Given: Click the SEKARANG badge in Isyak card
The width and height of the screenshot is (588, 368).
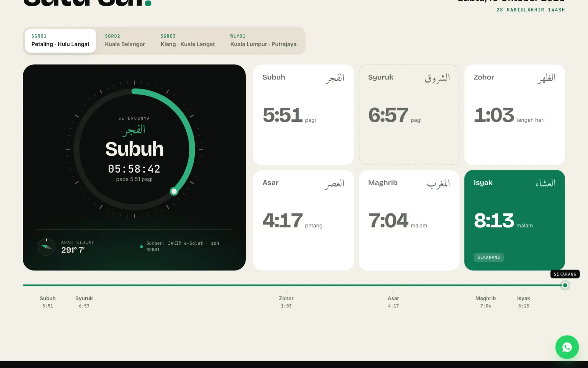Looking at the screenshot, I should pos(489,258).
